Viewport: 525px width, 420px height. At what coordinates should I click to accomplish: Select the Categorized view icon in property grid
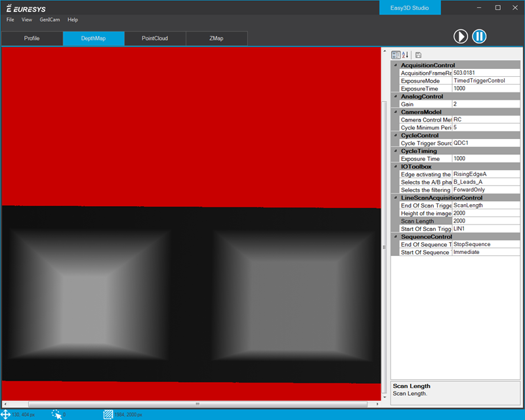pos(395,54)
